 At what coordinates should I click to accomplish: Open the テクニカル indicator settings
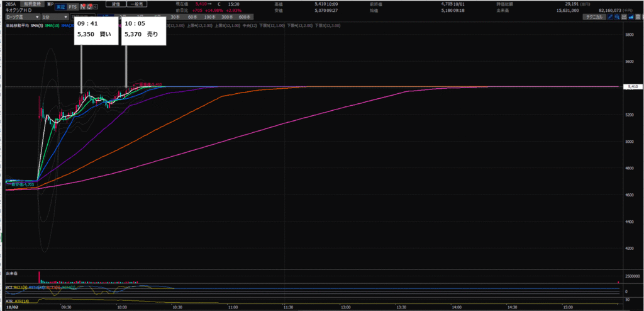(593, 17)
